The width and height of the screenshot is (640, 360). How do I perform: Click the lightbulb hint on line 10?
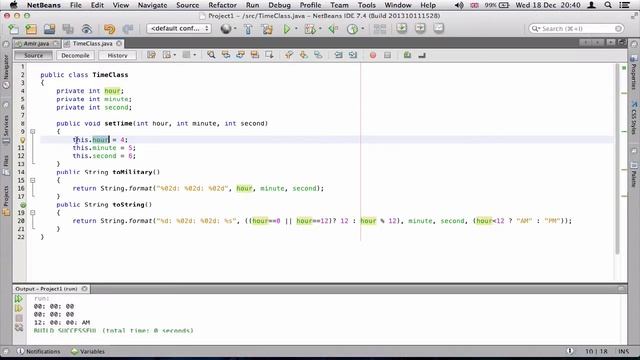(x=22, y=140)
